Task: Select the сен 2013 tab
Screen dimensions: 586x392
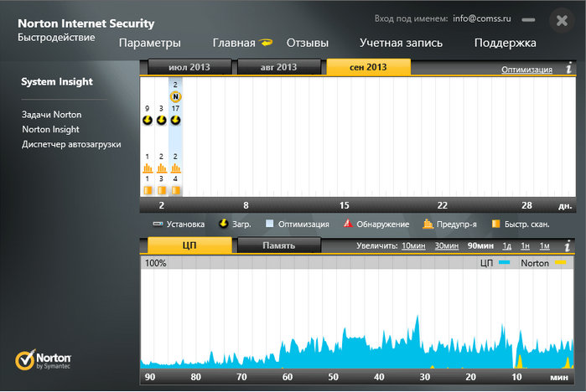Action: [368, 67]
